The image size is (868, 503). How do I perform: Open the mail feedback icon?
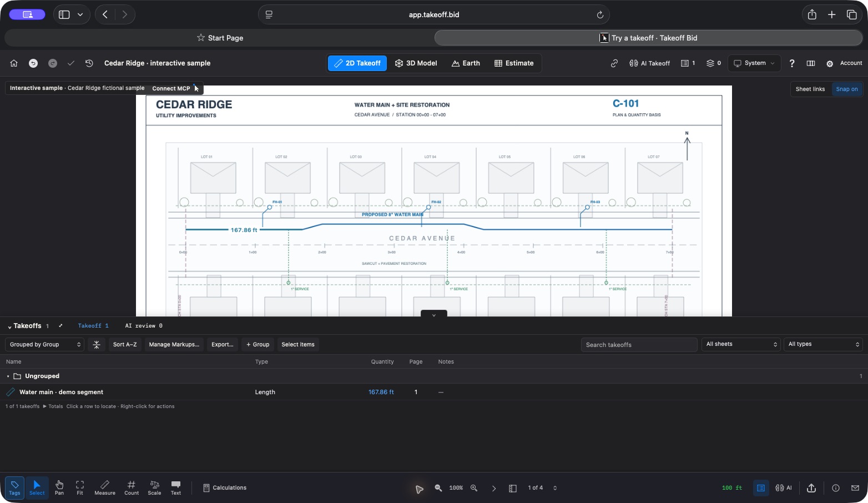pos(855,488)
